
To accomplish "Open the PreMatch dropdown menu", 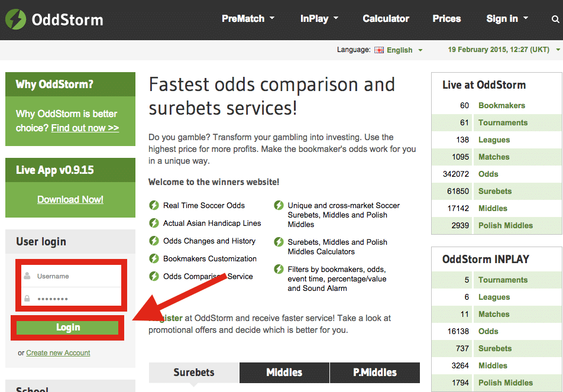I will (x=248, y=19).
